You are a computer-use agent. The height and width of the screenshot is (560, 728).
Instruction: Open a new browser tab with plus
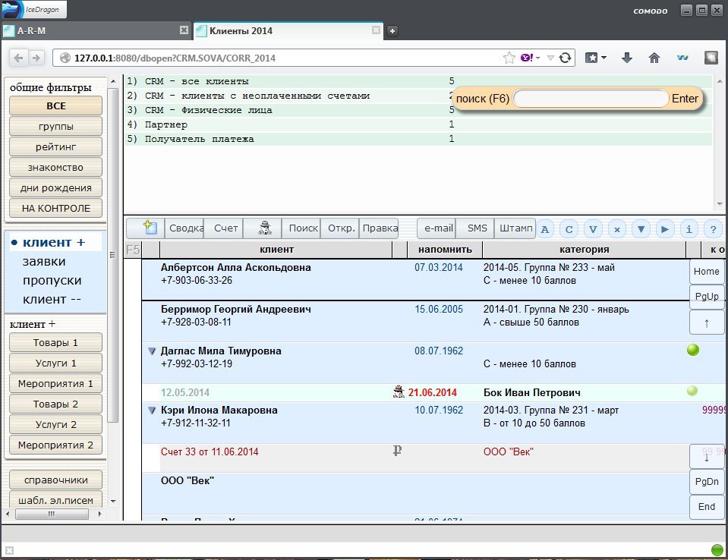(392, 30)
